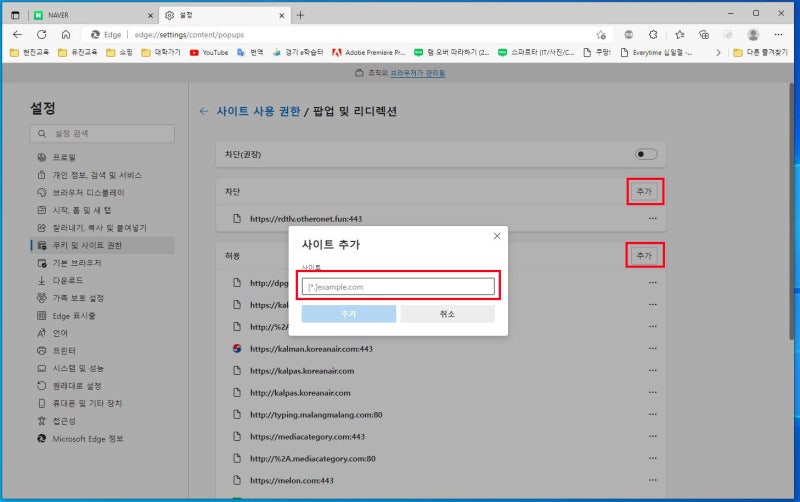Screen dimensions: 800x502
Task: Open the Everytime bookmark
Action: click(x=657, y=53)
